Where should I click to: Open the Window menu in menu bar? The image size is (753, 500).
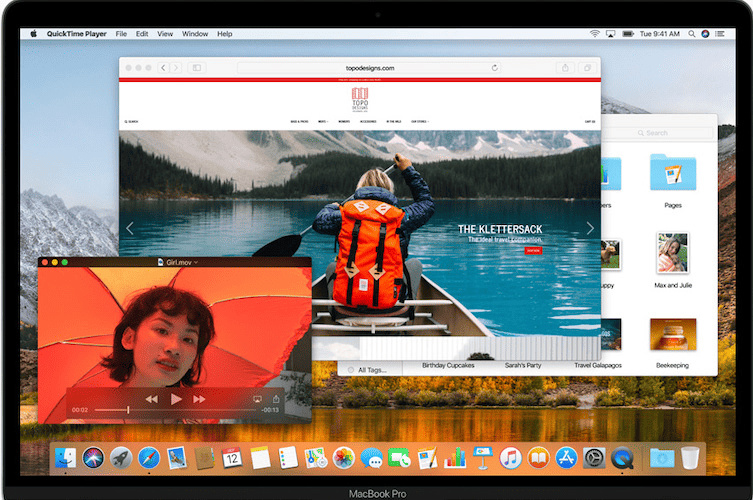pos(195,34)
